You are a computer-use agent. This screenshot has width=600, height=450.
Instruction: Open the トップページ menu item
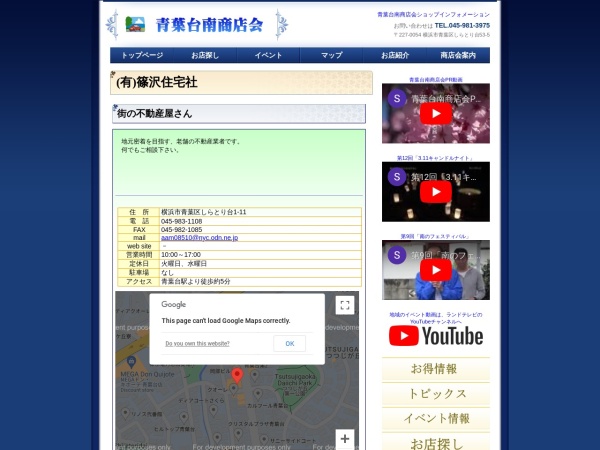point(142,55)
